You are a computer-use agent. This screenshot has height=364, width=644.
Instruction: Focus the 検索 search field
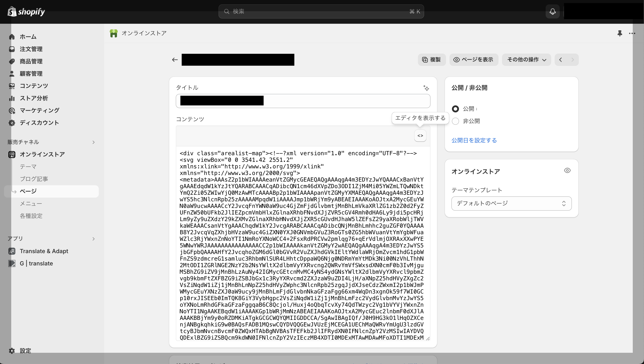tap(321, 11)
